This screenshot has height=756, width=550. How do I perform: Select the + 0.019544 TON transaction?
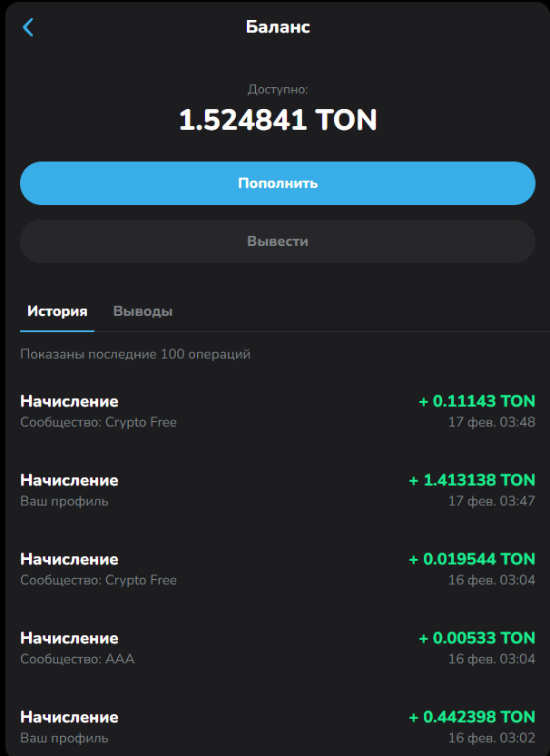(x=472, y=559)
